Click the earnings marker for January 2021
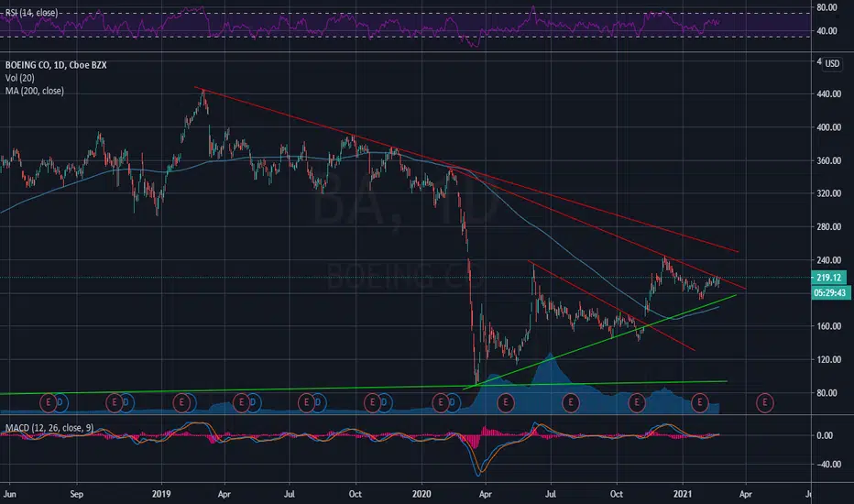Screen dimensions: 854x504 pyautogui.click(x=700, y=402)
